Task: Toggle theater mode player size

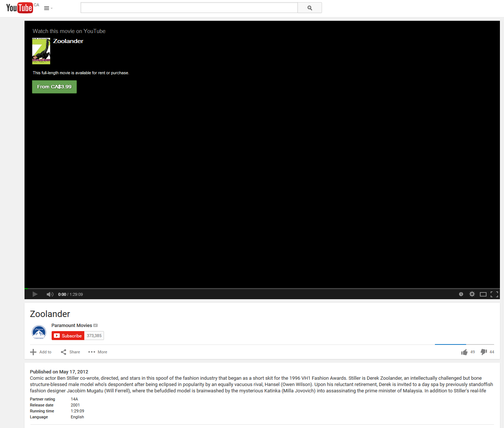Action: click(483, 294)
